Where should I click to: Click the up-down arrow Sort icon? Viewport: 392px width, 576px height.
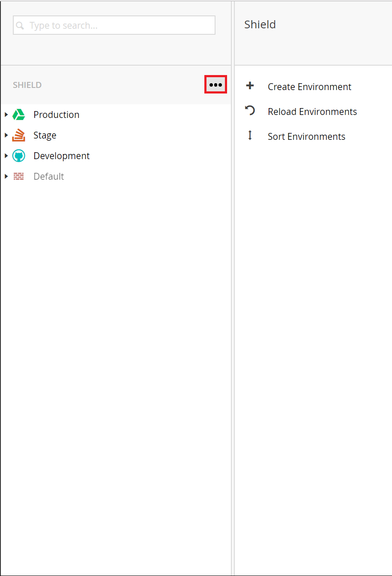click(x=250, y=136)
